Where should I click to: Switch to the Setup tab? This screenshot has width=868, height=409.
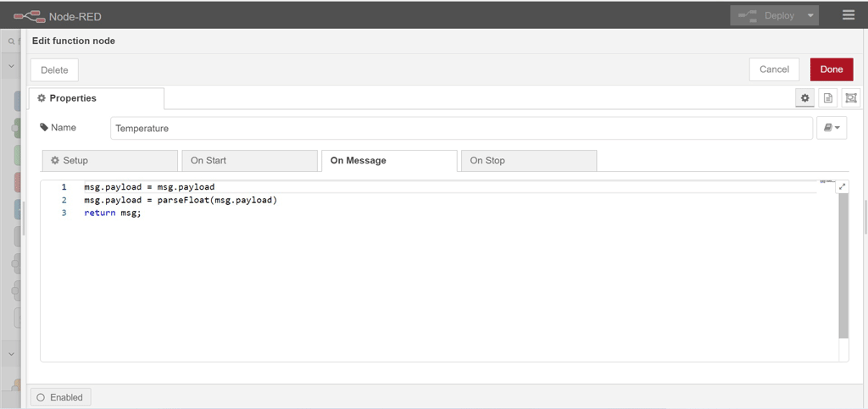pyautogui.click(x=109, y=160)
